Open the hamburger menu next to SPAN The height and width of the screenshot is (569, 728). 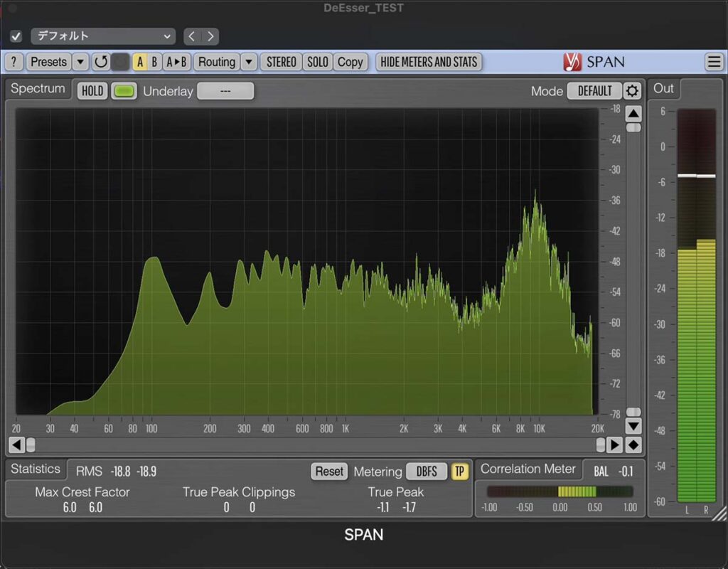[713, 62]
